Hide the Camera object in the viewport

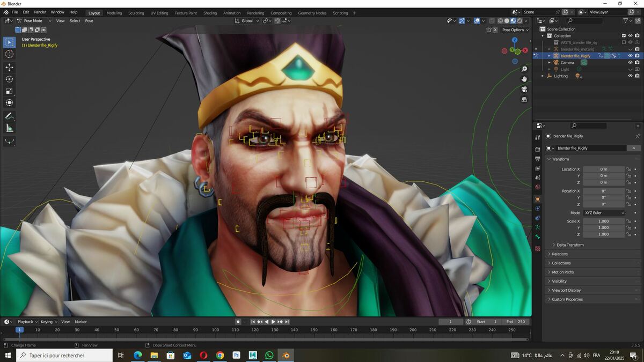(631, 62)
